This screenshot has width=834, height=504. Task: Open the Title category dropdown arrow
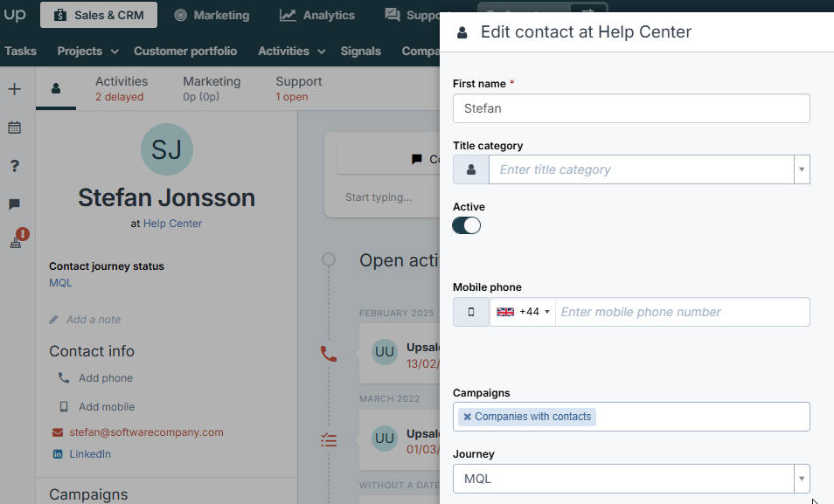click(802, 169)
